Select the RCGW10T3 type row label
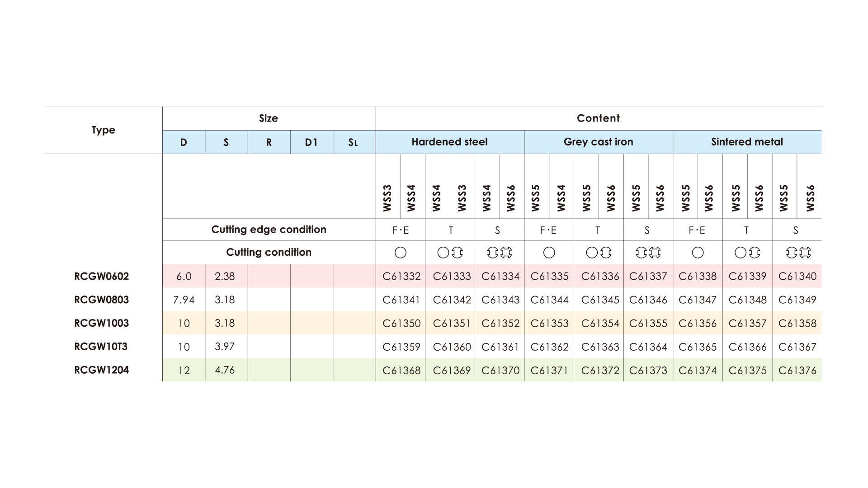 [101, 347]
